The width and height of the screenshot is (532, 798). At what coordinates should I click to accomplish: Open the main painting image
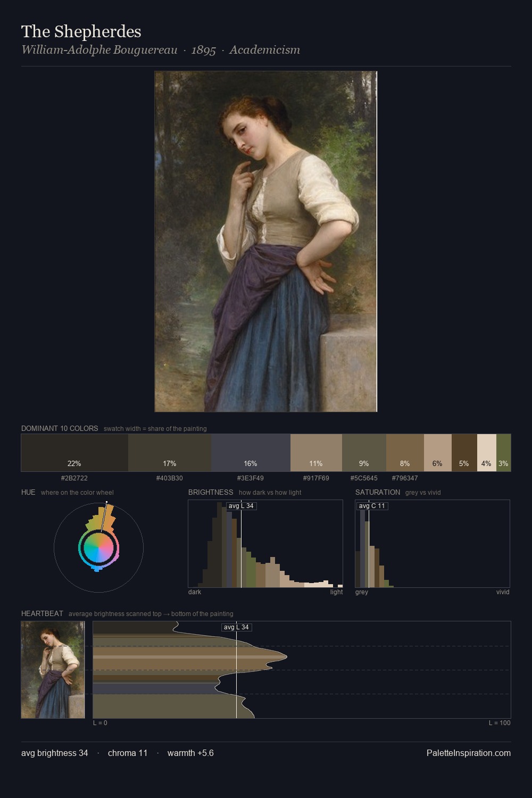pyautogui.click(x=265, y=242)
